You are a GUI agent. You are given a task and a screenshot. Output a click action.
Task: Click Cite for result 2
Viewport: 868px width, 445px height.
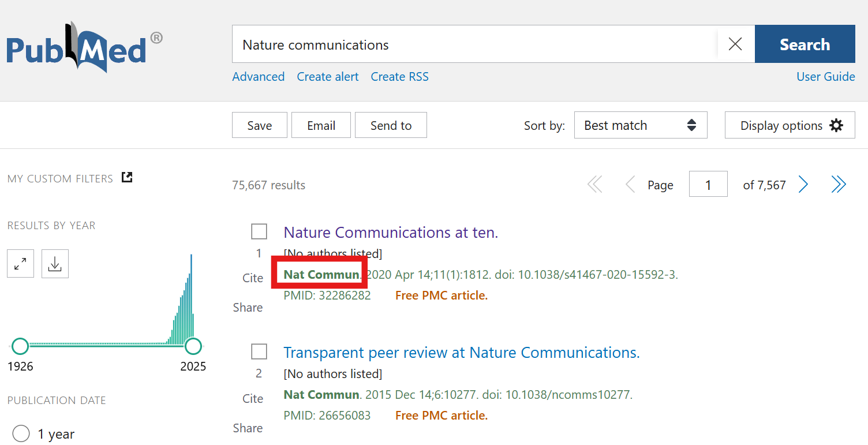click(253, 399)
